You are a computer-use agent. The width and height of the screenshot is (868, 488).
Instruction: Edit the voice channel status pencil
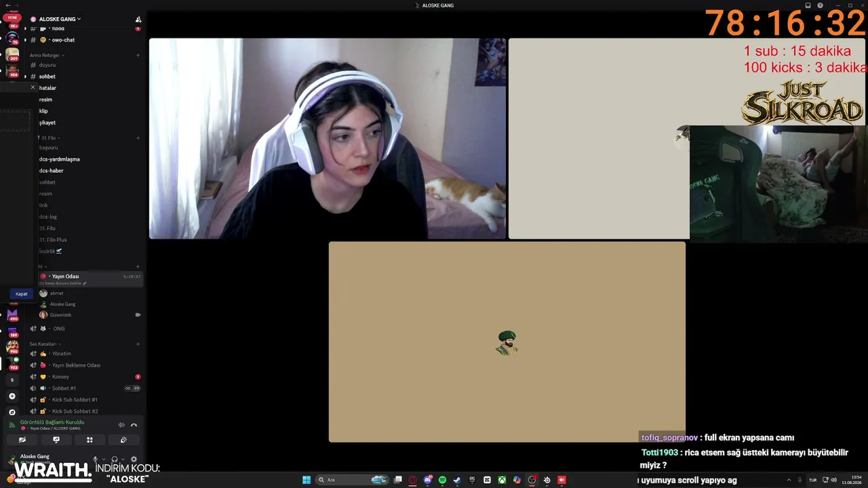click(85, 283)
